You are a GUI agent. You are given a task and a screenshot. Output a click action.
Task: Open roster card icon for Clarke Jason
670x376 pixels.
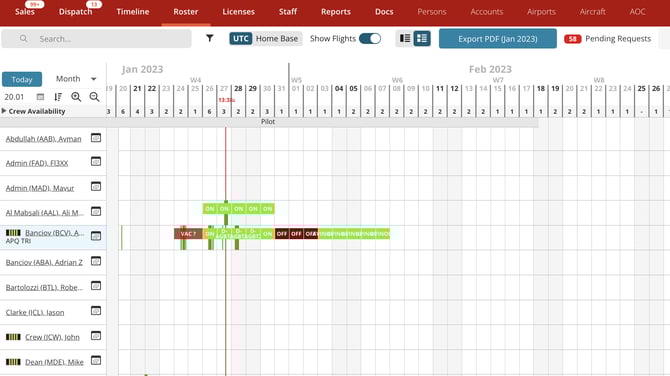[96, 311]
